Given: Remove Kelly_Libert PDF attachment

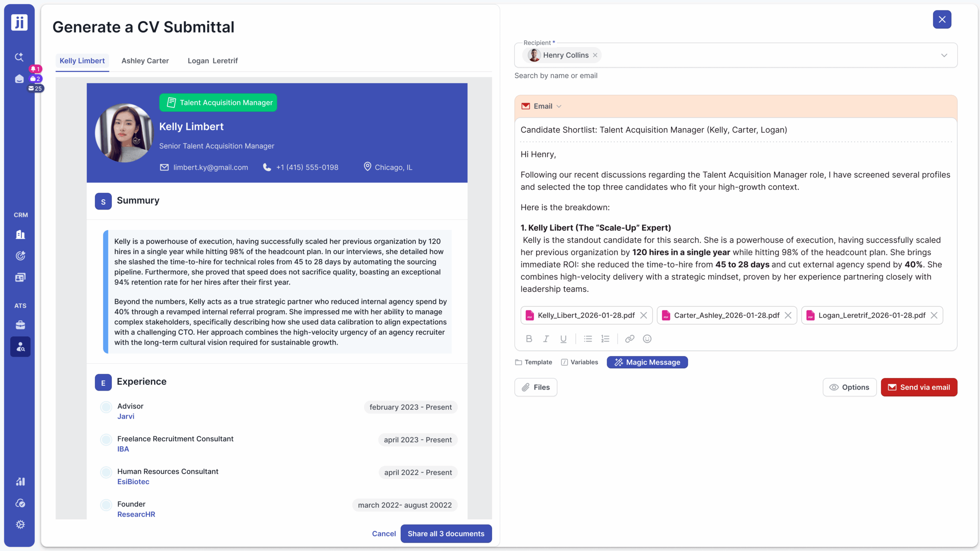Looking at the screenshot, I should (x=644, y=315).
